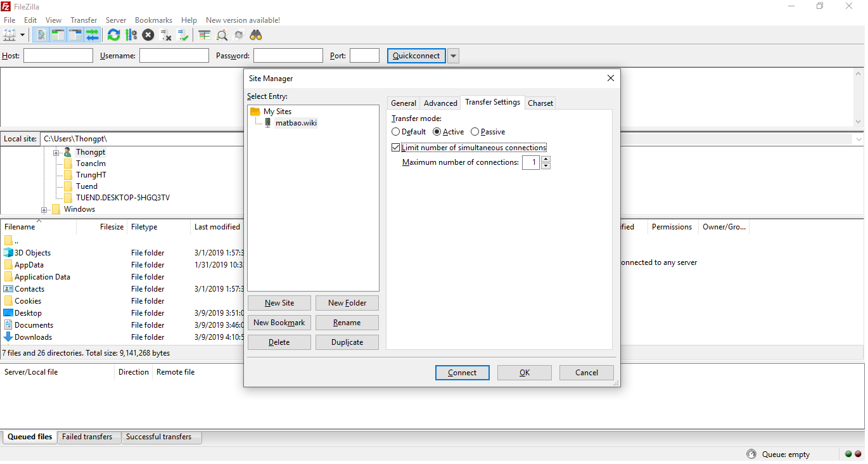Toggle message log display icon

pos(41,35)
